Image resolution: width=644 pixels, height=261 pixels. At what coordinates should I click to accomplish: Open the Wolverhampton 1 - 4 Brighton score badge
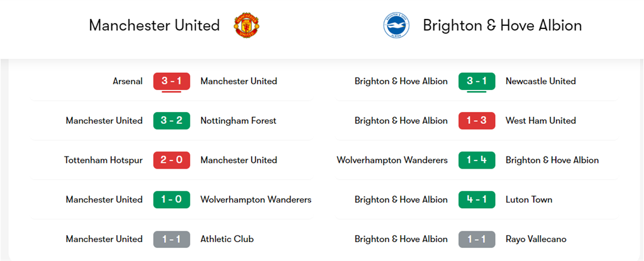477,160
